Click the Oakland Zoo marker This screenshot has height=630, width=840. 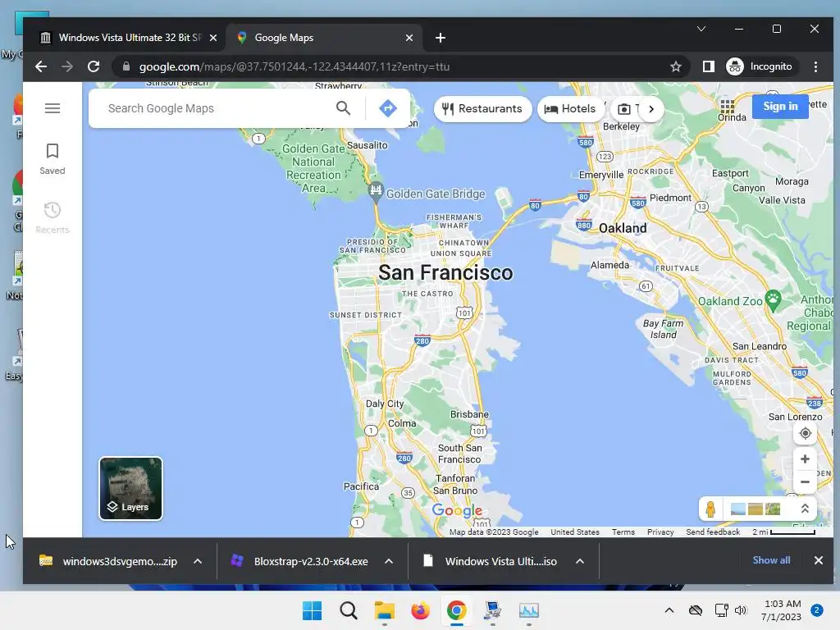coord(773,299)
